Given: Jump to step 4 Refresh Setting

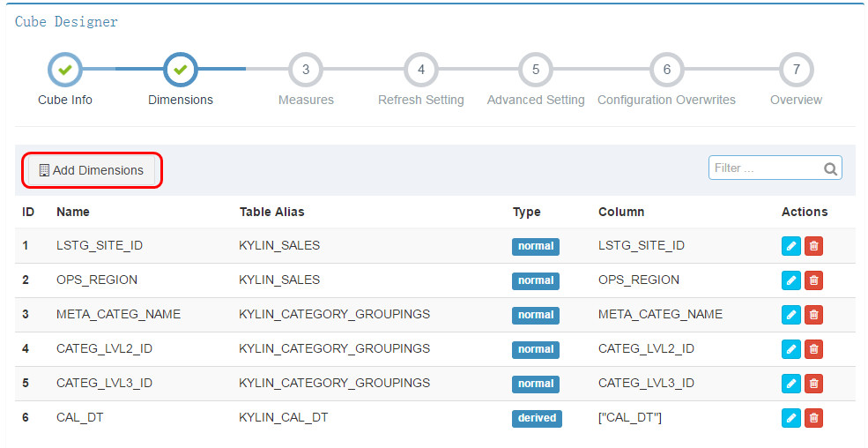Looking at the screenshot, I should [420, 70].
